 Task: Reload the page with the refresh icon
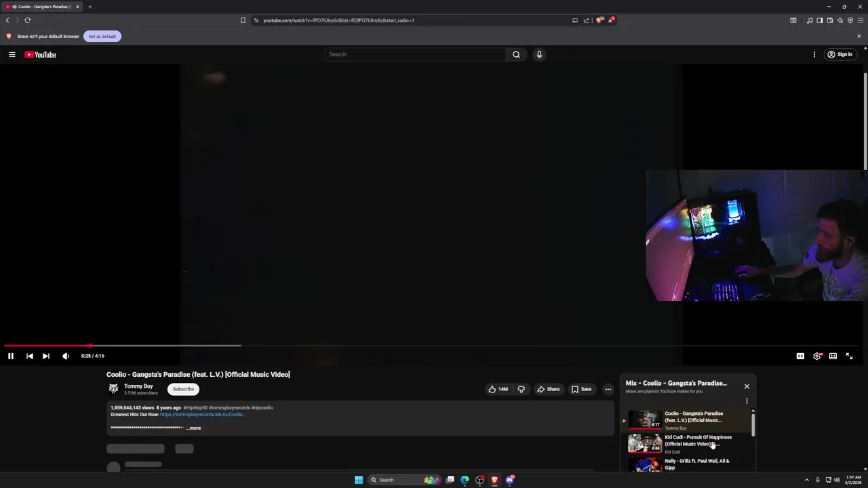point(28,20)
